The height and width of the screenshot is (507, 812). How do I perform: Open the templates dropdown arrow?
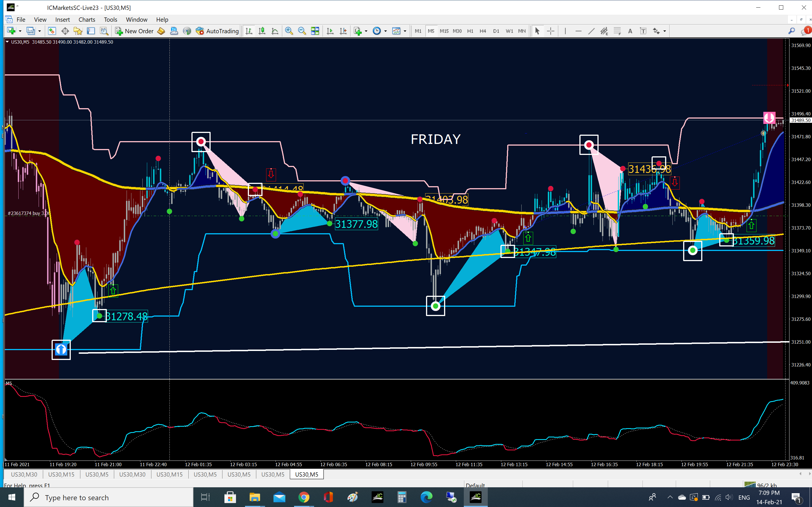point(405,31)
